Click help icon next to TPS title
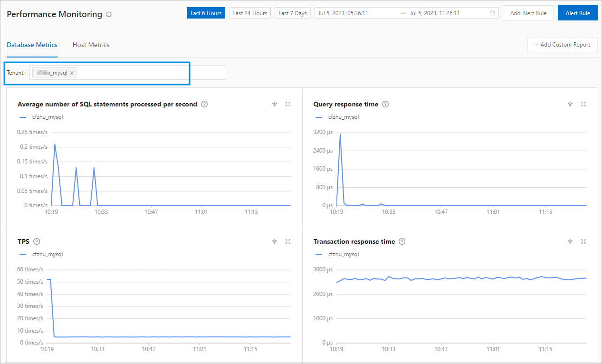 [x=37, y=241]
